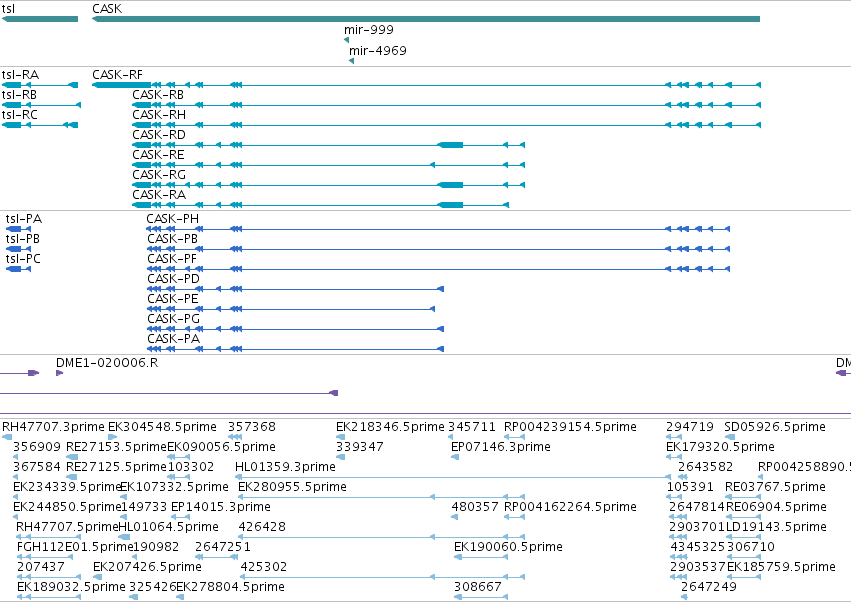Select the 480357 feature

pos(454,517)
